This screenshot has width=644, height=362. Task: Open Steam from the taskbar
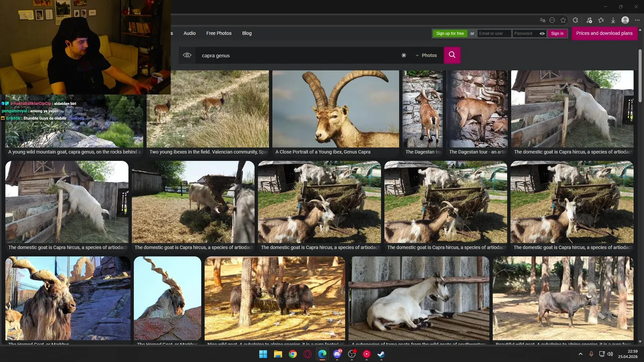[x=381, y=354]
